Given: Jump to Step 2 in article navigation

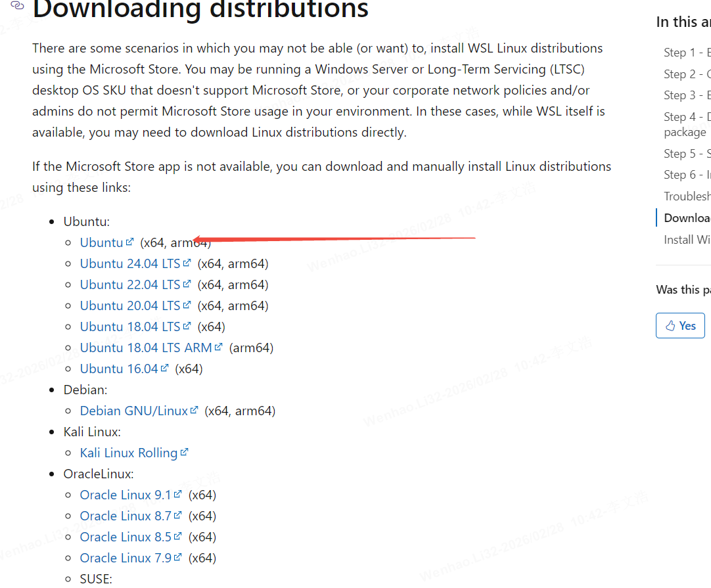Looking at the screenshot, I should pos(687,74).
